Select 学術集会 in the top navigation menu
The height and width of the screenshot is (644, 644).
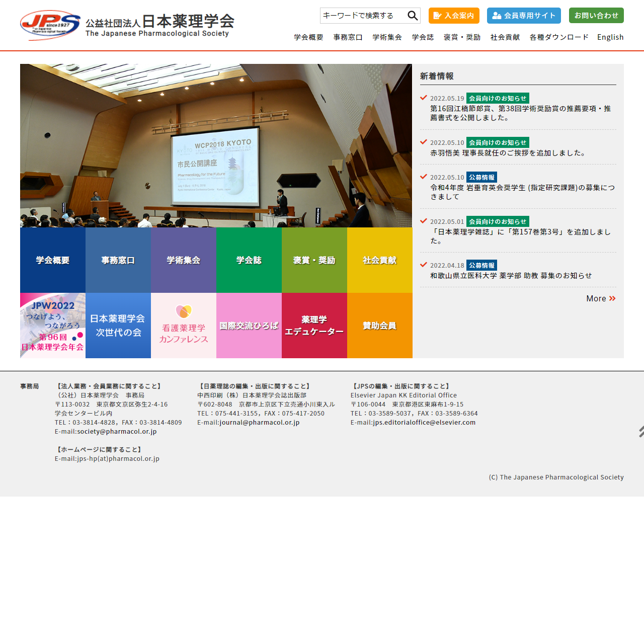387,37
